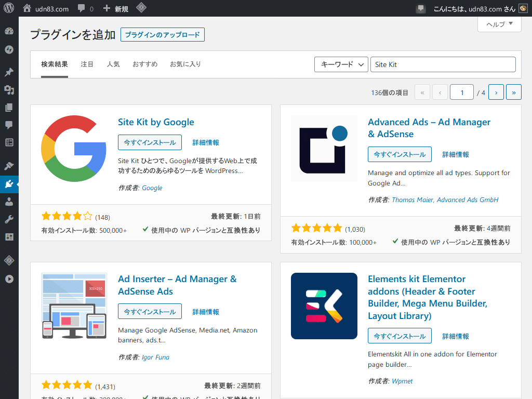The image size is (532, 399).
Task: Visit the site via udn83.com home icon
Action: pos(46,8)
